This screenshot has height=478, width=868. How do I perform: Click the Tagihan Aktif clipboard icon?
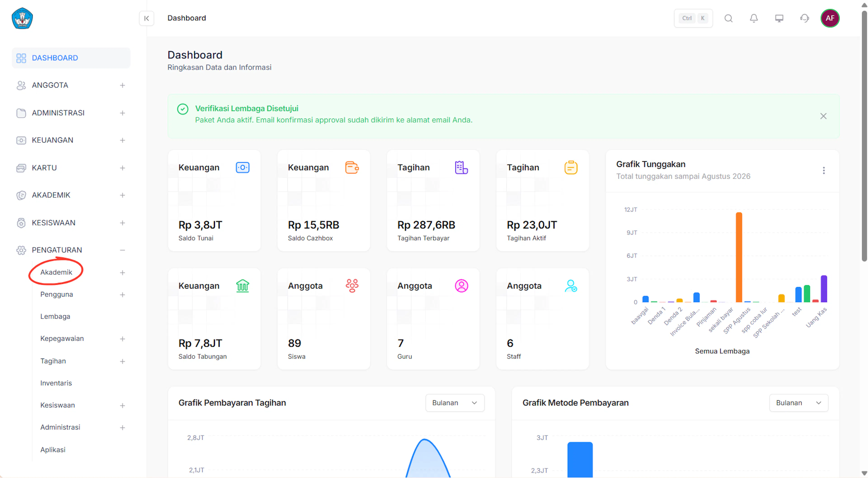point(571,167)
